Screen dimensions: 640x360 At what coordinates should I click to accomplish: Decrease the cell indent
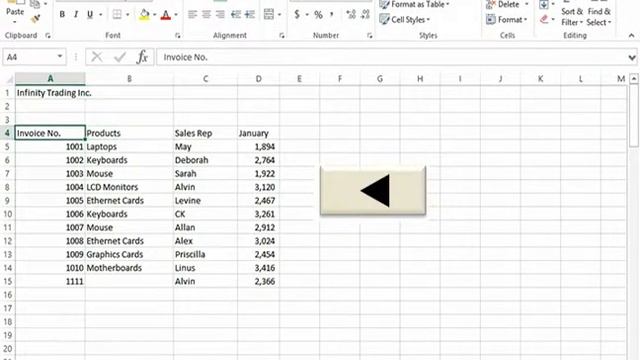tap(236, 15)
